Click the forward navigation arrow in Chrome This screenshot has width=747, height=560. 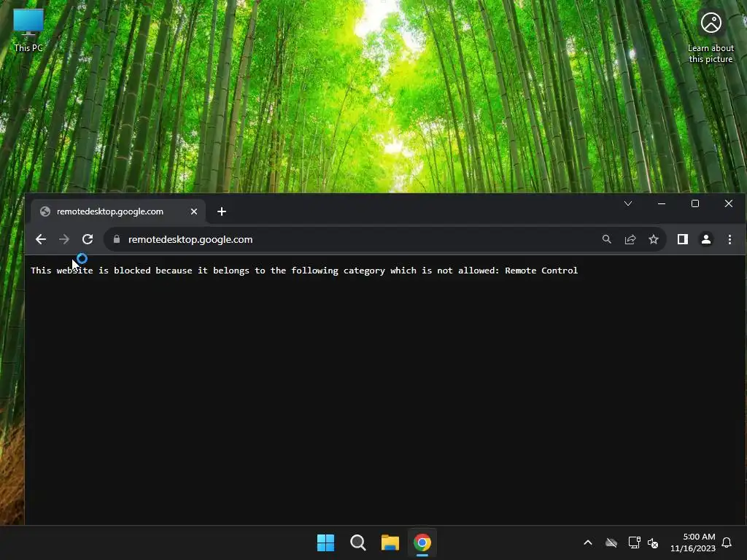click(64, 239)
